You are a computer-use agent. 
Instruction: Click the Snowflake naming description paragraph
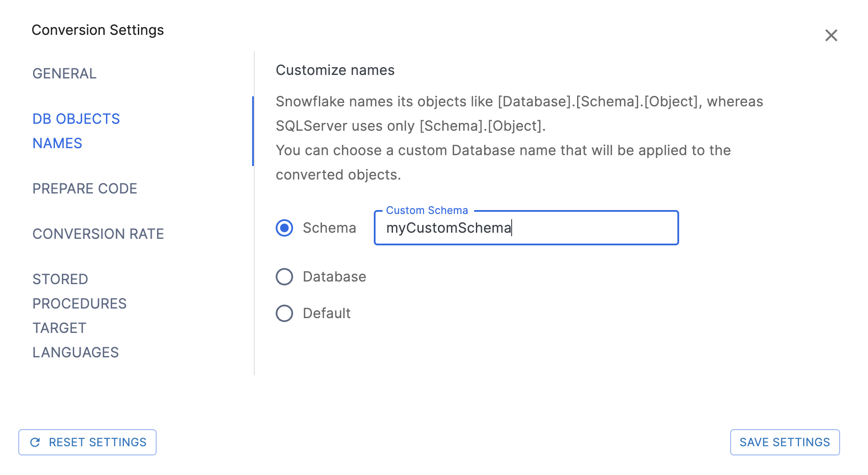519,138
